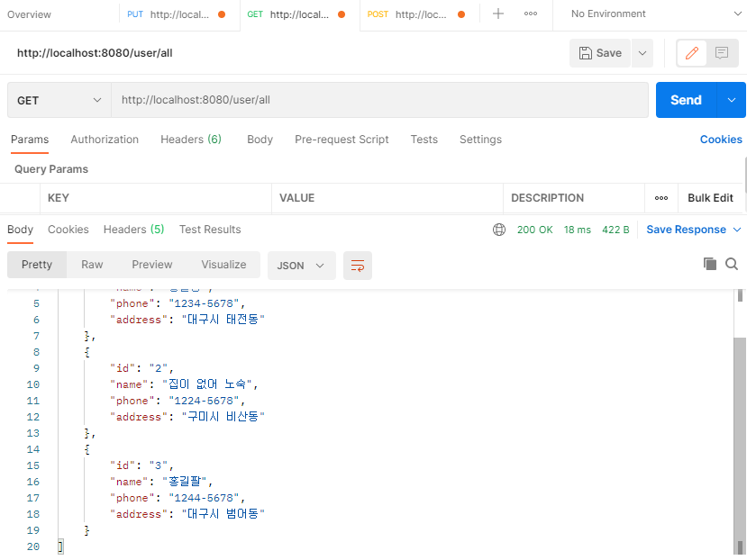Click the DESCRIPTION column header
747x560 pixels.
pos(547,198)
